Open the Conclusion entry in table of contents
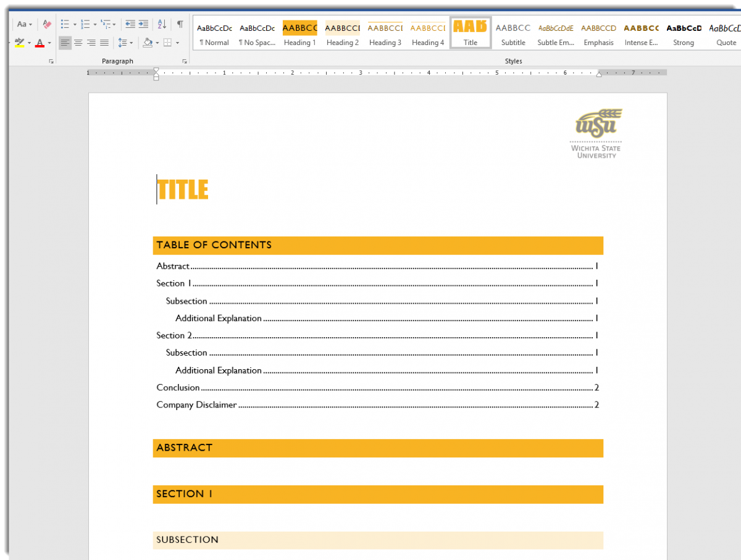This screenshot has height=560, width=741. (x=178, y=388)
